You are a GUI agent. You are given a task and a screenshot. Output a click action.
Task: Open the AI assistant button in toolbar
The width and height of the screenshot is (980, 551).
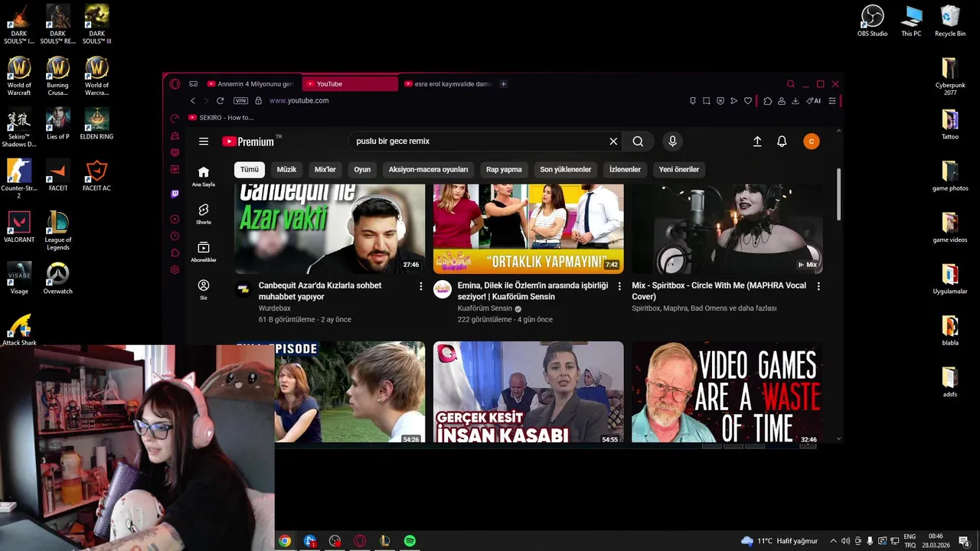coord(814,101)
